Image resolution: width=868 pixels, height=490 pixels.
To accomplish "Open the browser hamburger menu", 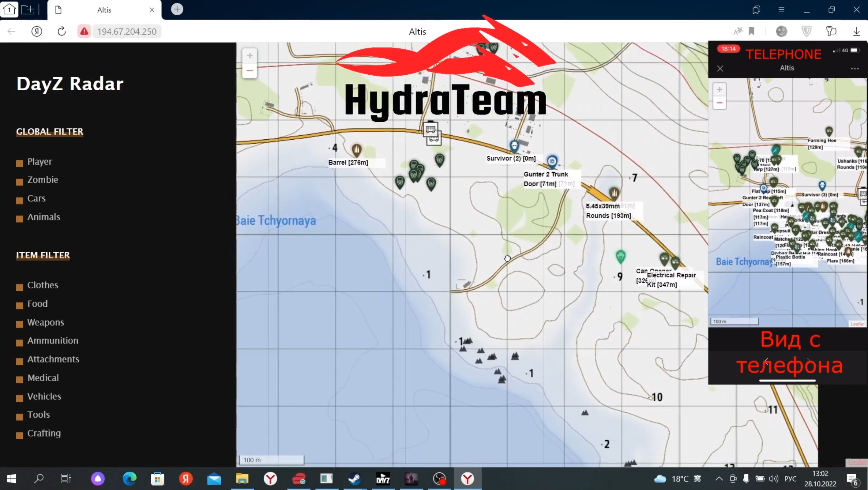I will [781, 10].
